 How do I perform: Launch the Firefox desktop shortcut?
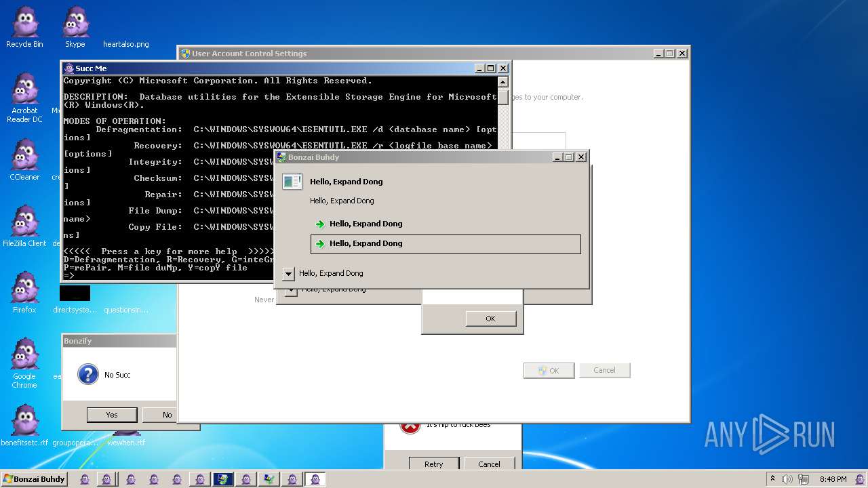click(x=24, y=293)
